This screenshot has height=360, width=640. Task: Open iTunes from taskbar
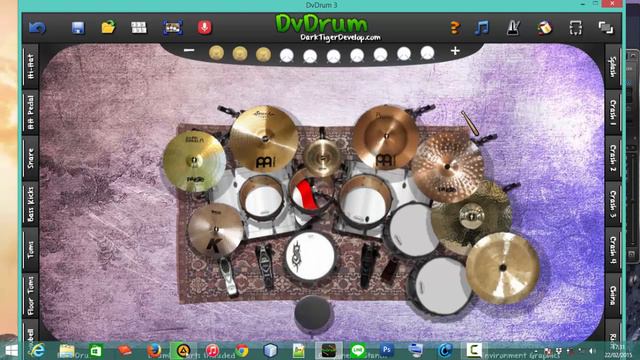coord(212,350)
